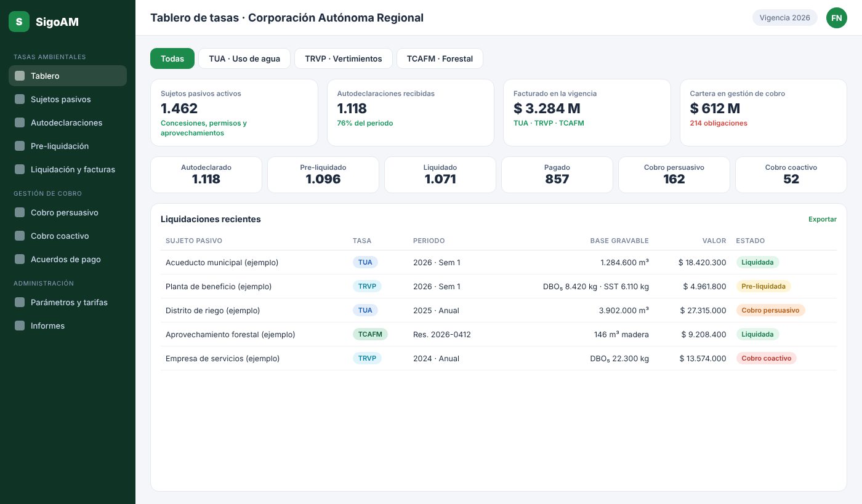This screenshot has height=504, width=862.
Task: Select the Distrito de riego (ejemplo) row name
Action: [213, 311]
